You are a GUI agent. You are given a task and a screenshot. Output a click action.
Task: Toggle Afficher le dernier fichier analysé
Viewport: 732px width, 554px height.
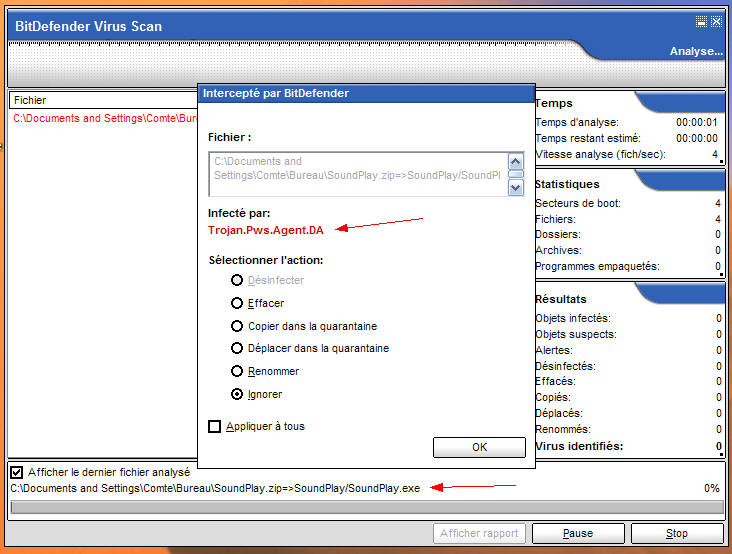click(17, 472)
